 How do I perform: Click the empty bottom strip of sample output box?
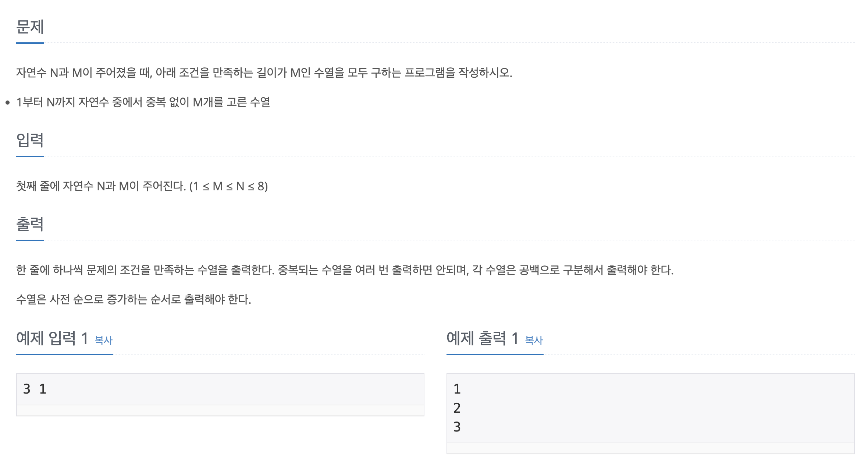point(650,448)
